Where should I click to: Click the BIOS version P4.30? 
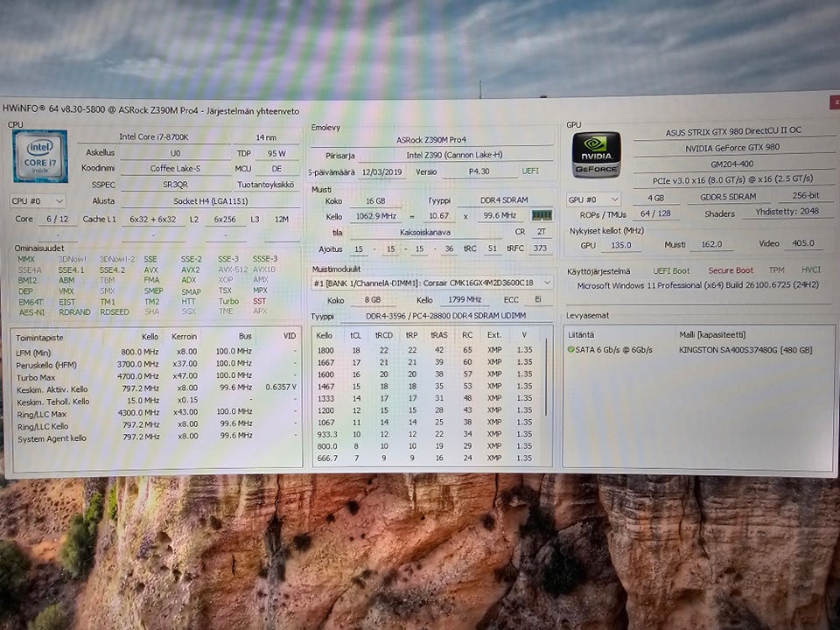tap(479, 172)
